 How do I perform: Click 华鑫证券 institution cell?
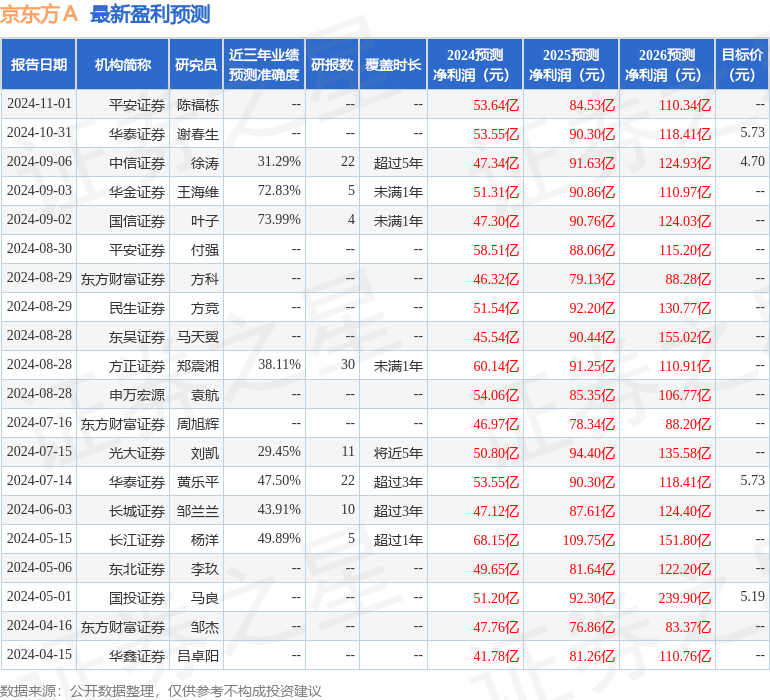[137, 656]
